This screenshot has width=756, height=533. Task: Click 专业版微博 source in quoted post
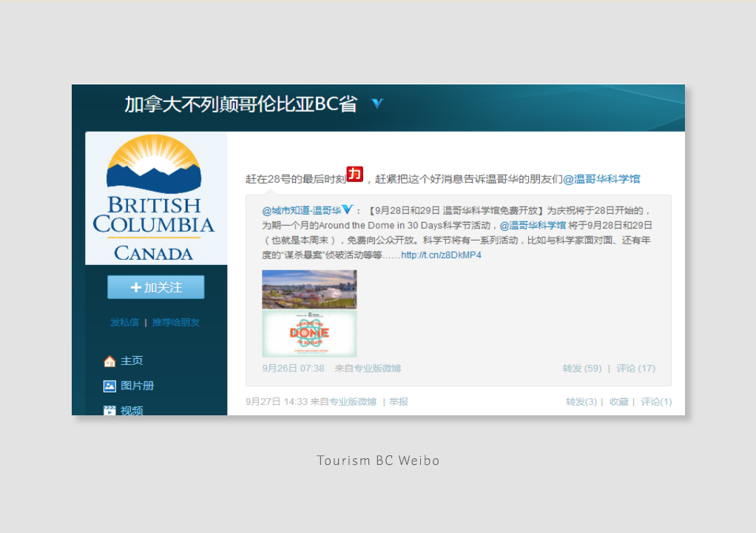[377, 369]
